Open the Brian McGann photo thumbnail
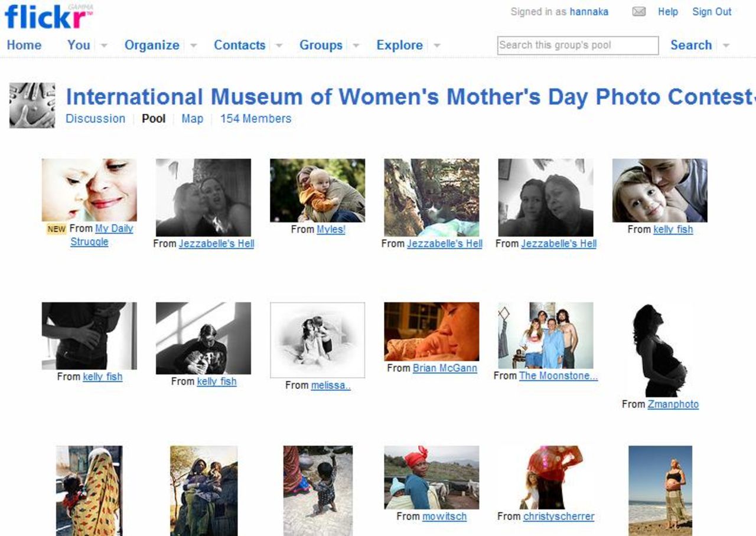 (432, 332)
